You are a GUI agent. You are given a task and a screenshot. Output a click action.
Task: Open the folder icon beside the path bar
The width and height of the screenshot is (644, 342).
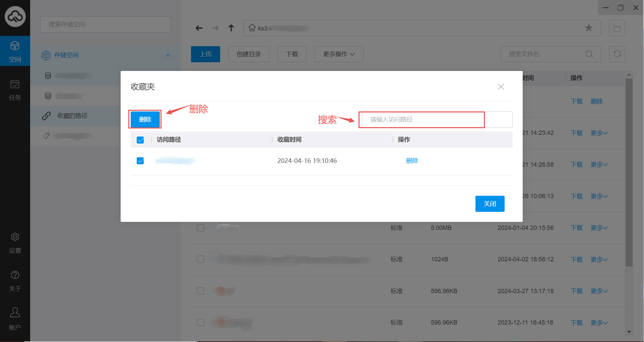[x=617, y=28]
